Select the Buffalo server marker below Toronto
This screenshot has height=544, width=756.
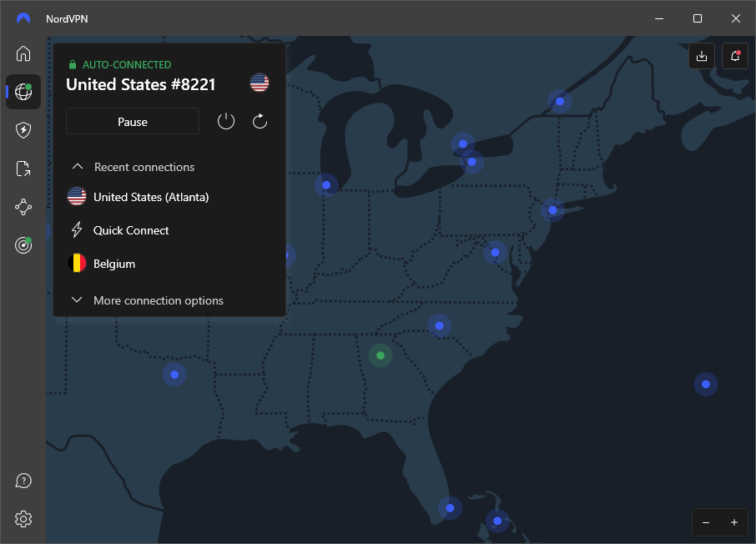coord(472,162)
